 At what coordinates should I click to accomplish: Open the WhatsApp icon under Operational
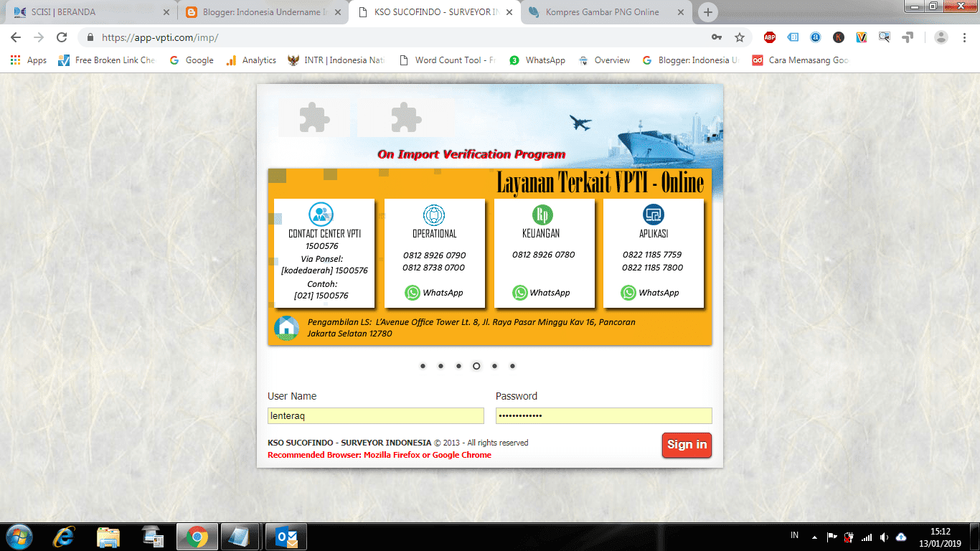tap(413, 293)
